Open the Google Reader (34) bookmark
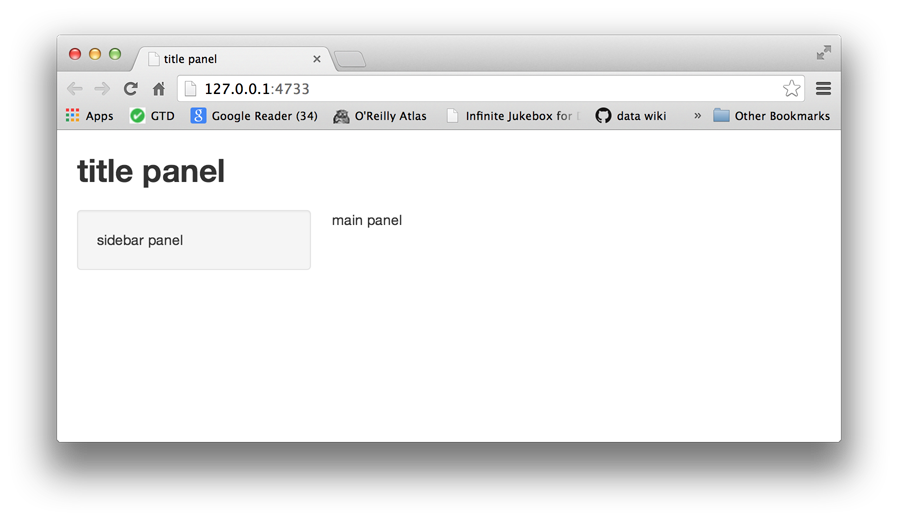This screenshot has width=898, height=521. 254,116
